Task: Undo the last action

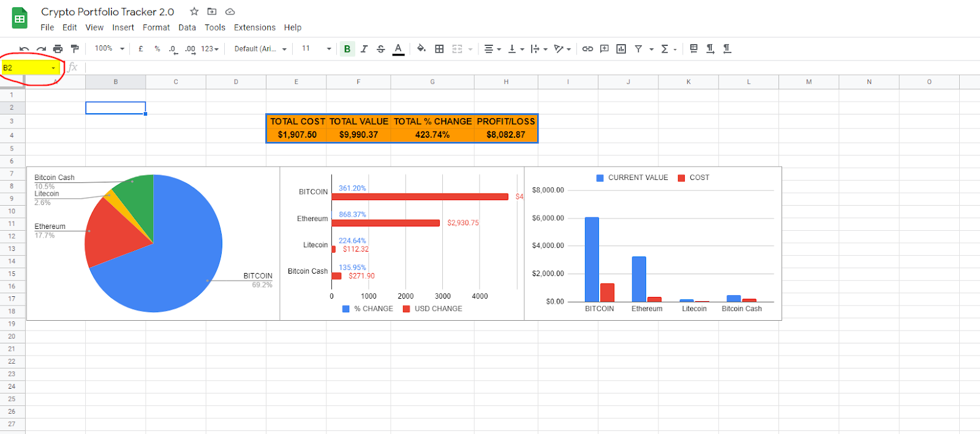Action: 24,49
